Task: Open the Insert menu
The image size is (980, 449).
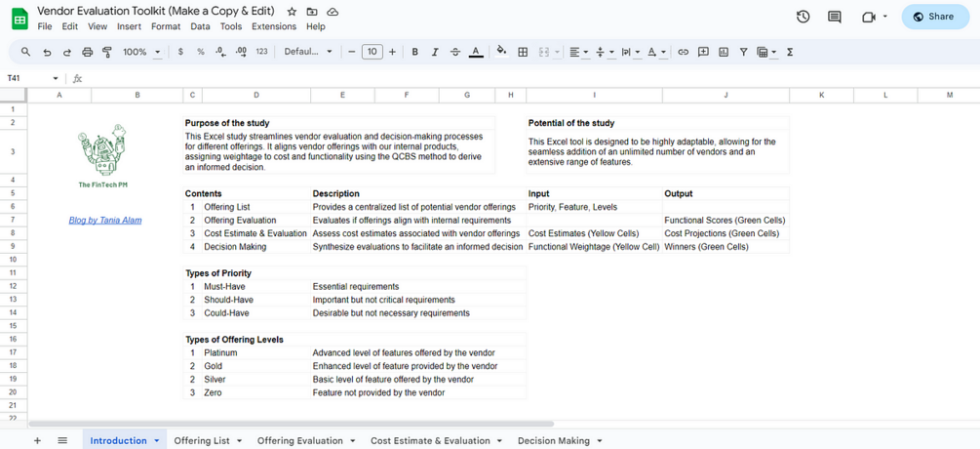Action: [130, 26]
